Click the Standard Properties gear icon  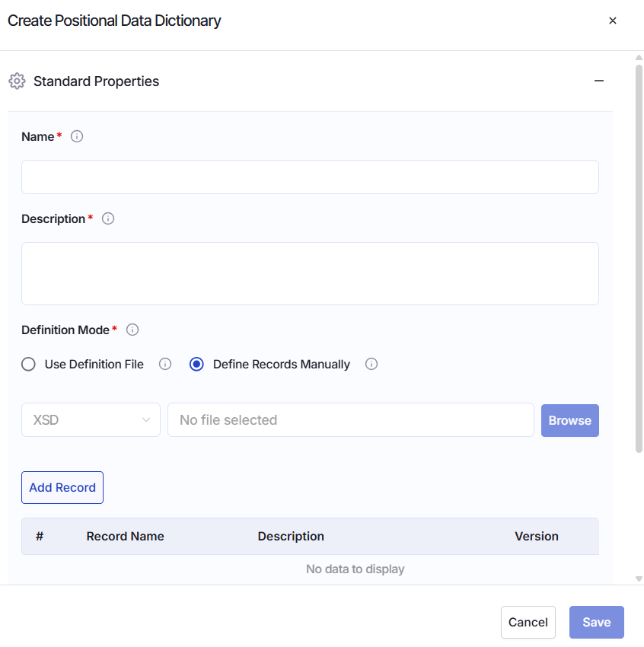tap(17, 81)
